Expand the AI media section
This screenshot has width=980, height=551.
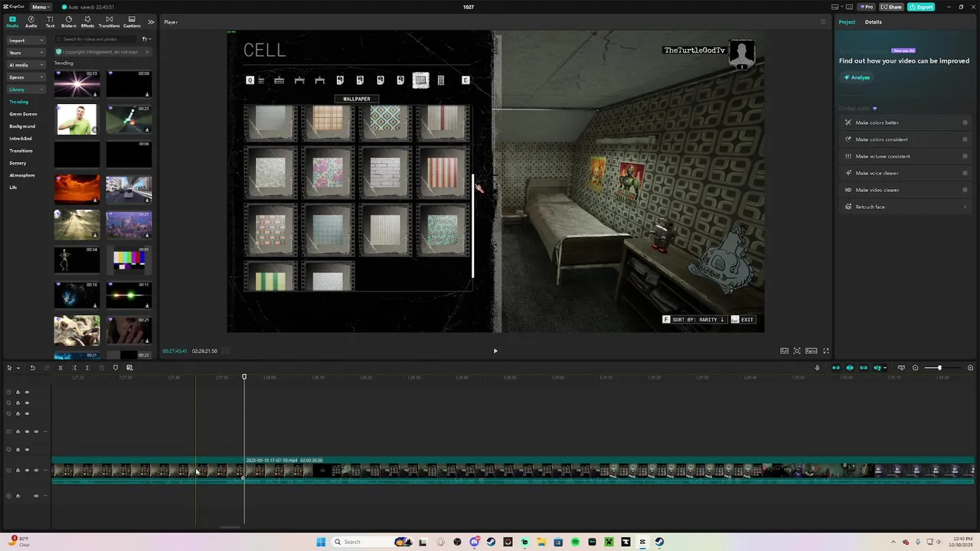tap(26, 65)
